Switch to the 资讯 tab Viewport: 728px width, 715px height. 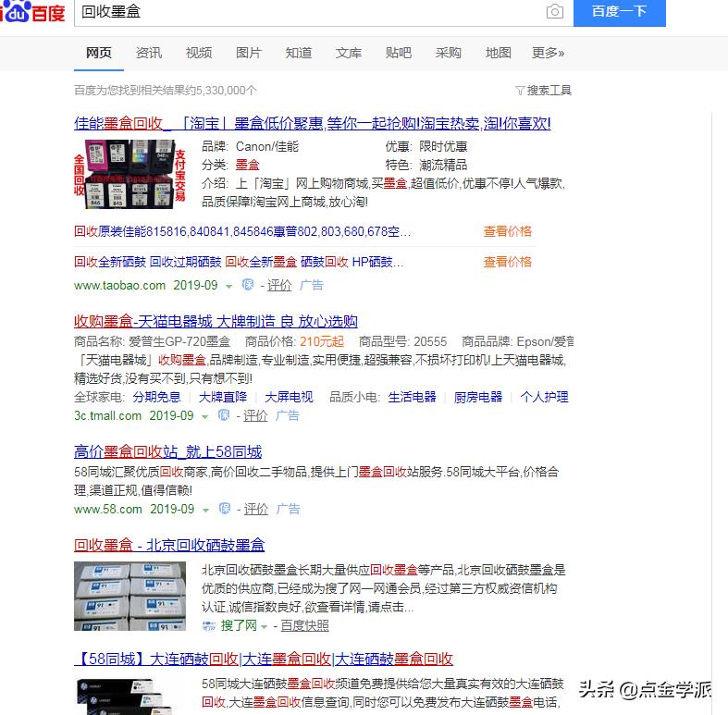149,53
